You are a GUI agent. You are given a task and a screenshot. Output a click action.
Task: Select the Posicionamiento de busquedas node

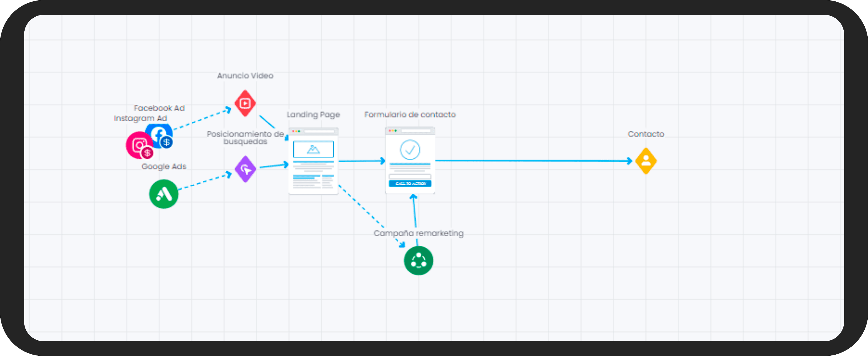245,170
